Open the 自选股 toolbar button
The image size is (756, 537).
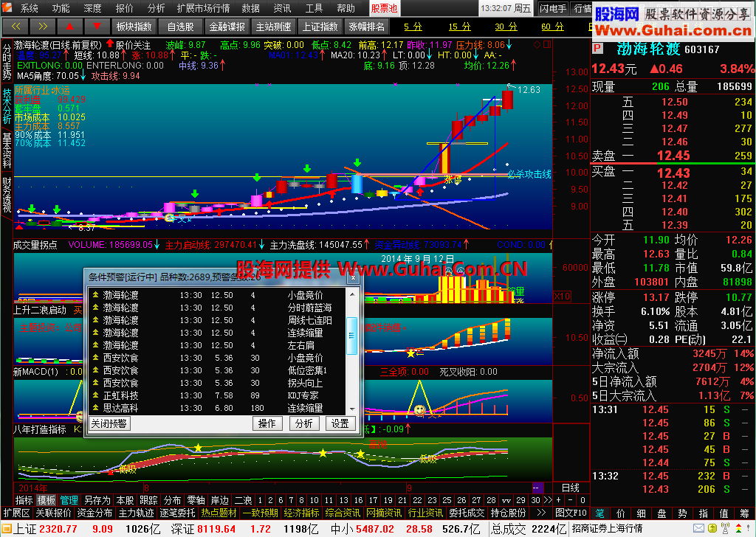(x=180, y=27)
